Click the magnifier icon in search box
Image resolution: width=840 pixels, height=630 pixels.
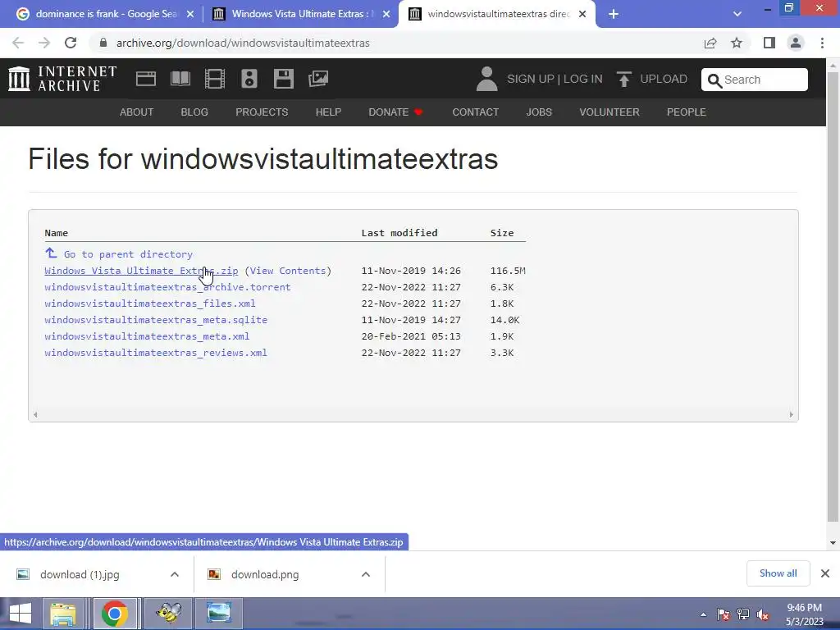pos(714,80)
